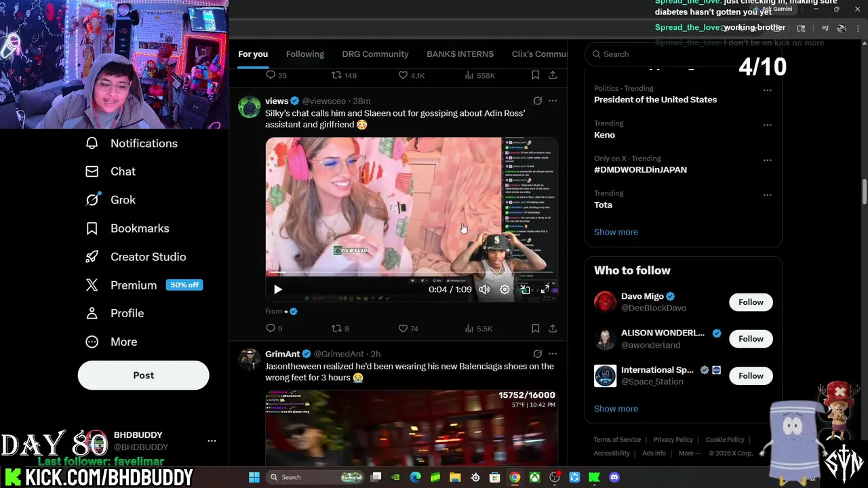868x488 pixels.
Task: Open options for the Tota trend
Action: 767,195
